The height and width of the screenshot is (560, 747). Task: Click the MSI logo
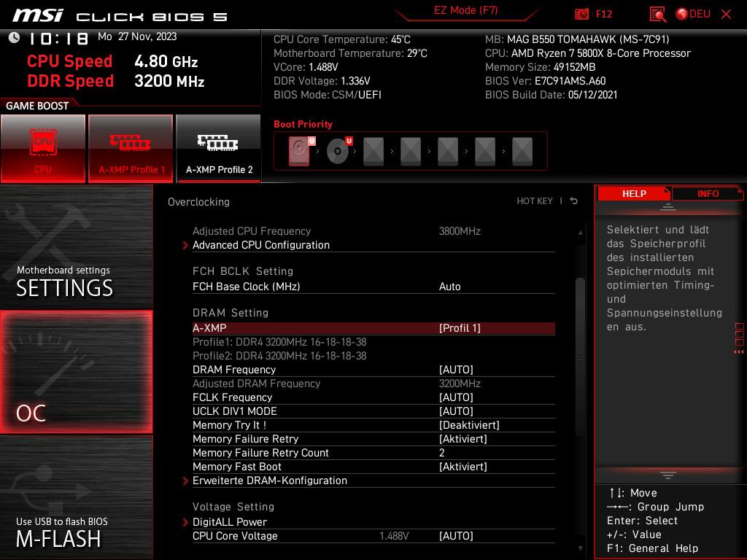(x=38, y=15)
